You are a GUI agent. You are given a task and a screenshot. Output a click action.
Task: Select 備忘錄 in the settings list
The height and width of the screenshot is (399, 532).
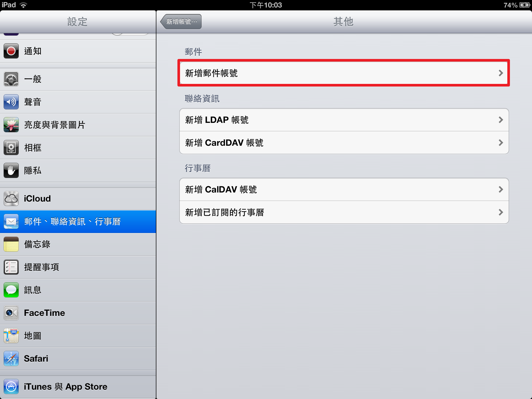(78, 244)
